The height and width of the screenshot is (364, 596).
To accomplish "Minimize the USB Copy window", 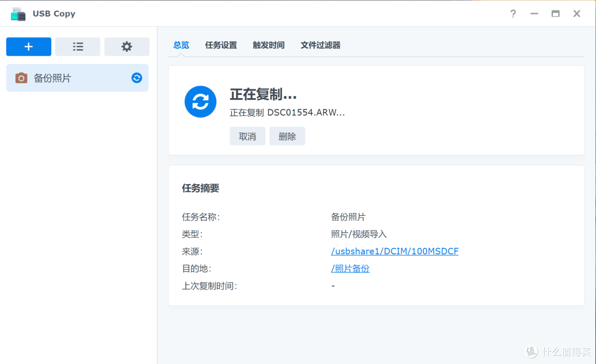I will (x=534, y=14).
